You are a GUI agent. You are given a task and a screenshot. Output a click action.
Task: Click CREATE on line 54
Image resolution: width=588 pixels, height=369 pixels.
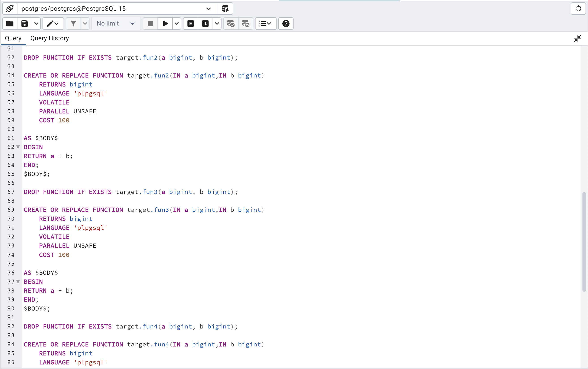point(35,76)
